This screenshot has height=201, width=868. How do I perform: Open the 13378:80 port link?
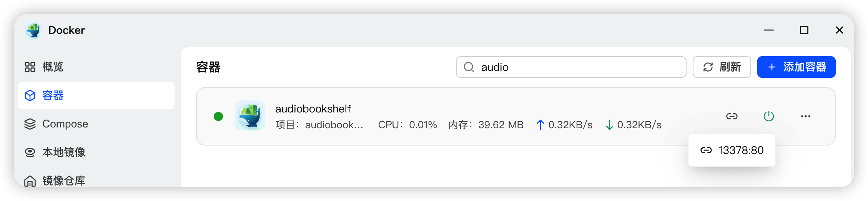(732, 151)
